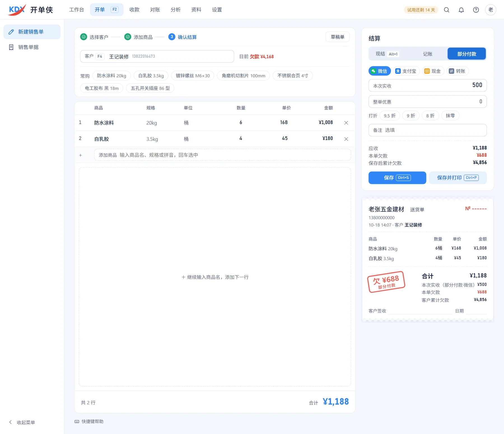The image size is (504, 434).
Task: Select 现金 payment method
Action: [x=433, y=71]
